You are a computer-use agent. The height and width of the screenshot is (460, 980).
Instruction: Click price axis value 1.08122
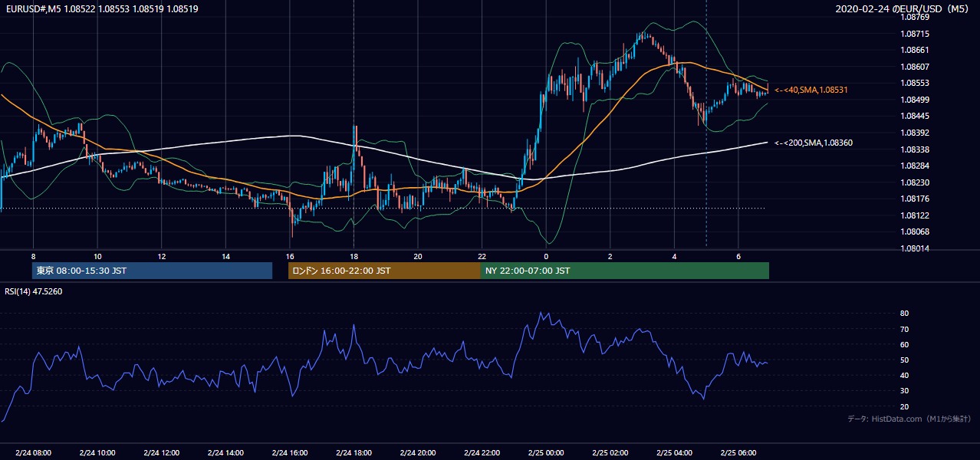(916, 215)
